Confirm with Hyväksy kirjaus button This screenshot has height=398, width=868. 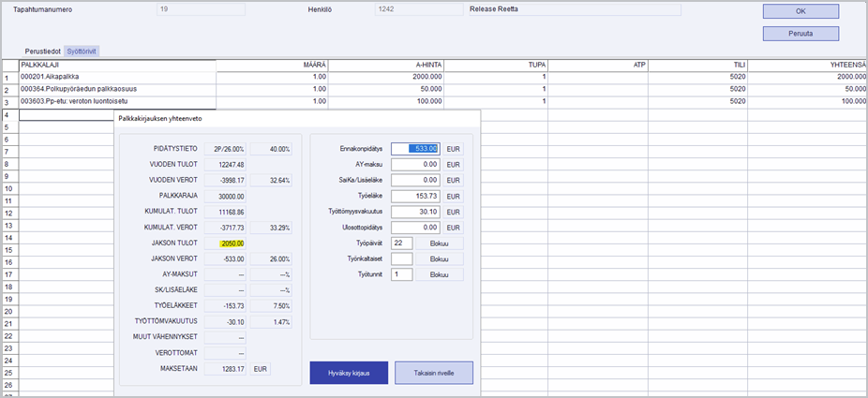pyautogui.click(x=348, y=373)
